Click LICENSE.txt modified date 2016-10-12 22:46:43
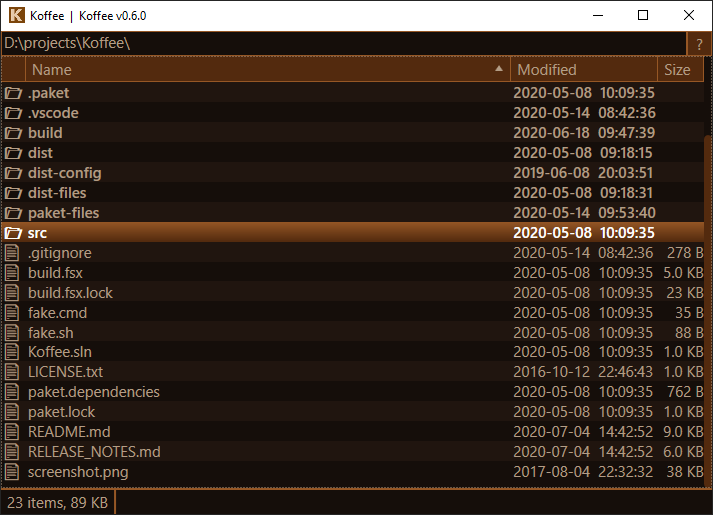This screenshot has width=713, height=515. click(x=583, y=372)
